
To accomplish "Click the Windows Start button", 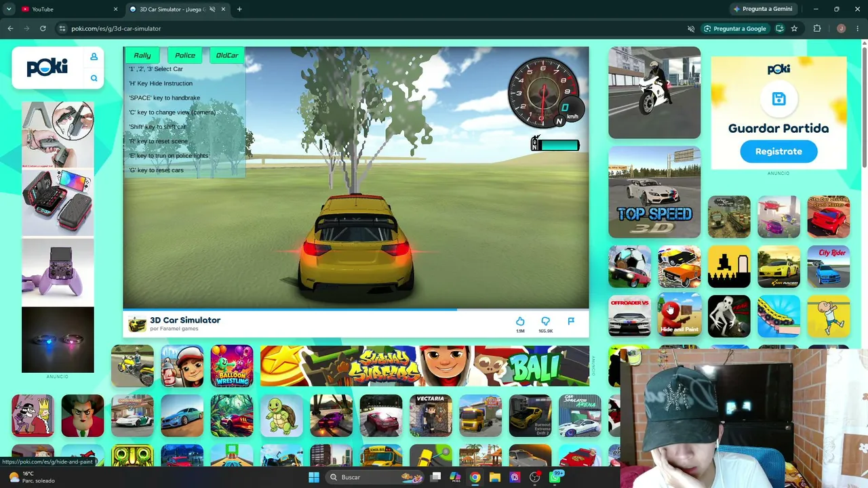I will 314,477.
